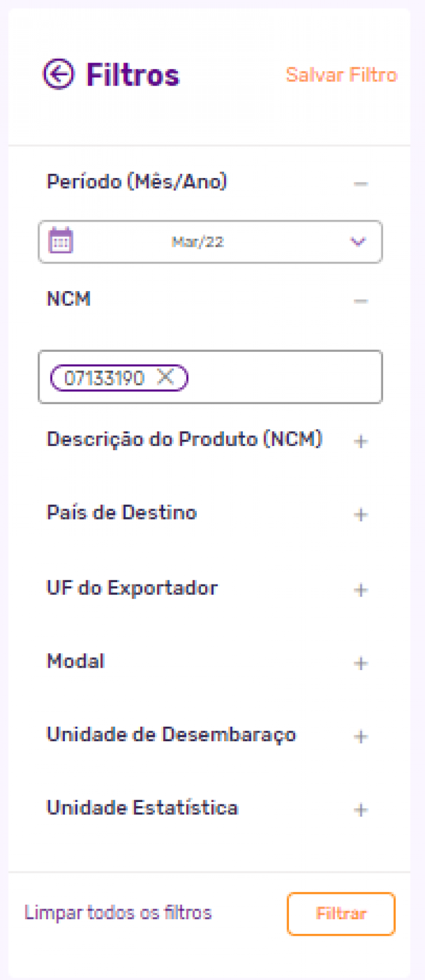Click the Filtros heading
Screen dimensions: 425x980
pyautogui.click(x=133, y=74)
